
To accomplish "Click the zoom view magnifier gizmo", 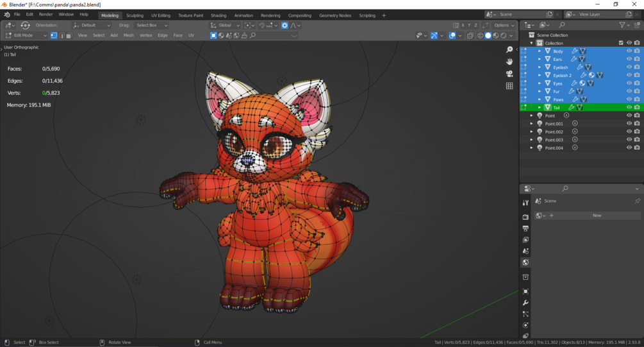I will pos(509,50).
